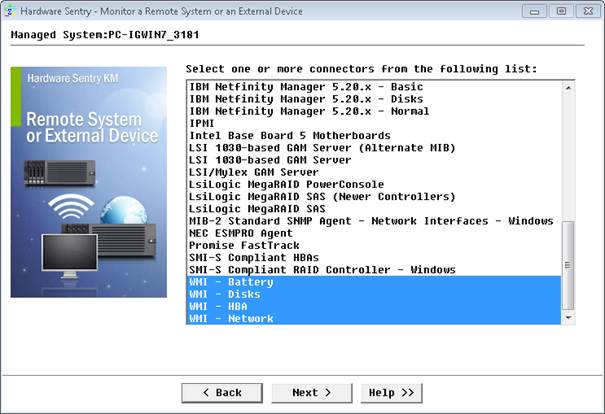Image resolution: width=605 pixels, height=414 pixels.
Task: Select the IPMI connector
Action: 202,124
